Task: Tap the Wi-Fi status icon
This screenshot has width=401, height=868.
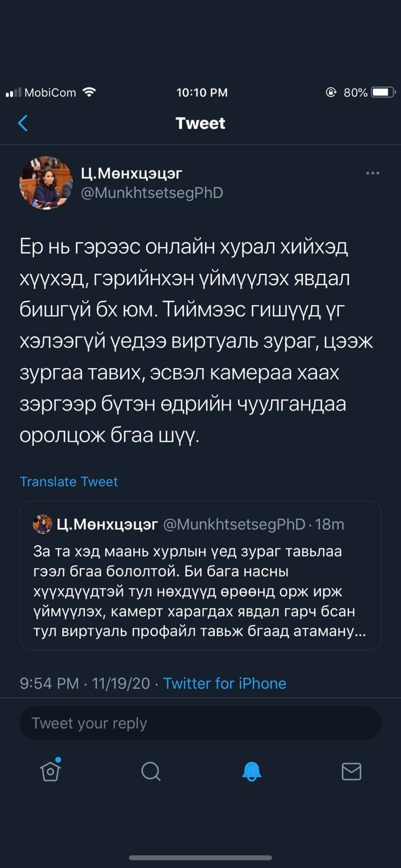Action: coord(89,92)
